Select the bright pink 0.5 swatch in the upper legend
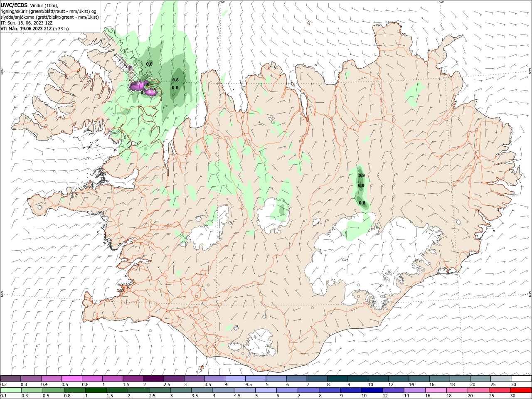 (x=71, y=379)
